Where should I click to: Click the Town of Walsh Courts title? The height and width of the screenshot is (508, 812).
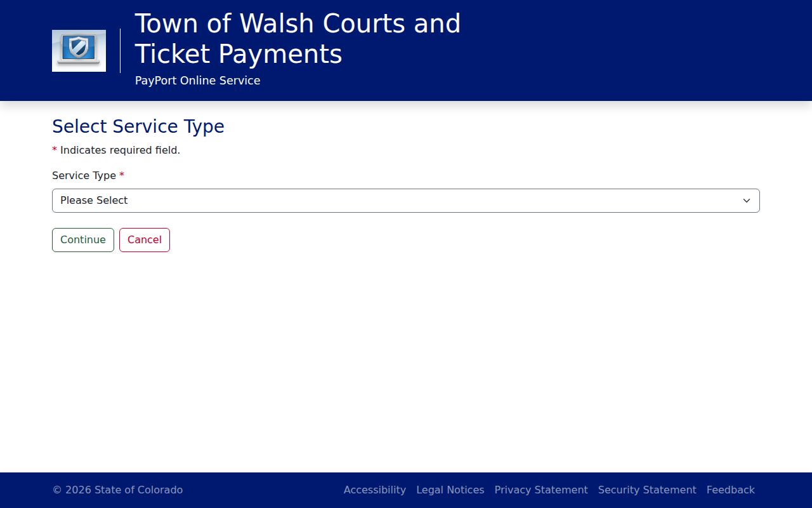point(298,39)
